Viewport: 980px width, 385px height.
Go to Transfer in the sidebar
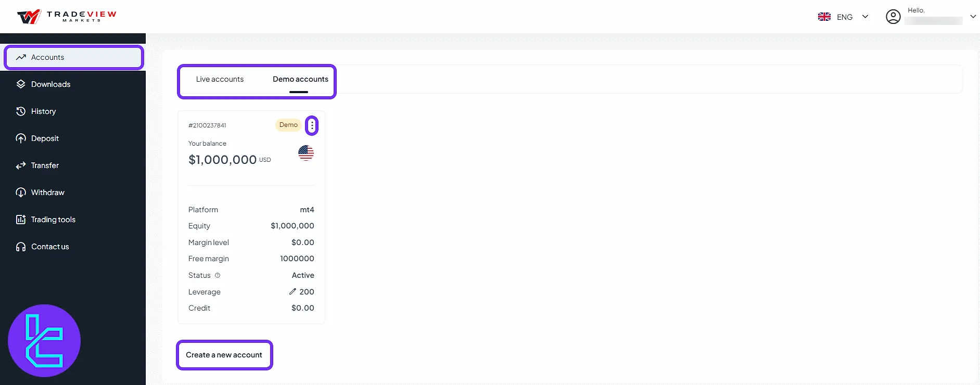coord(73,165)
